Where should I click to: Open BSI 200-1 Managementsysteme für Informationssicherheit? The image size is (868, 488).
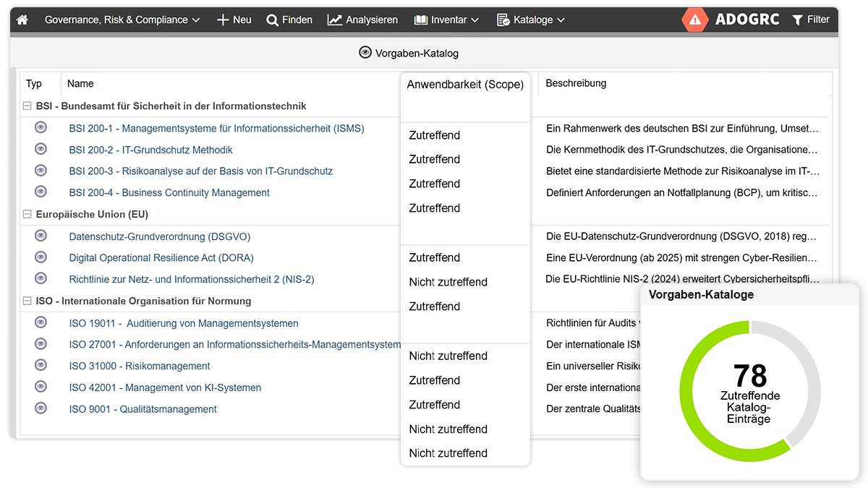click(x=216, y=129)
